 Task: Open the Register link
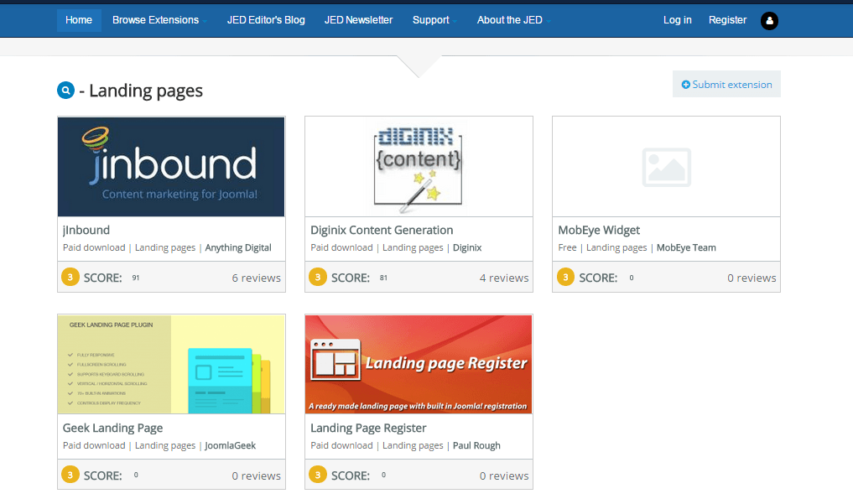pyautogui.click(x=727, y=20)
